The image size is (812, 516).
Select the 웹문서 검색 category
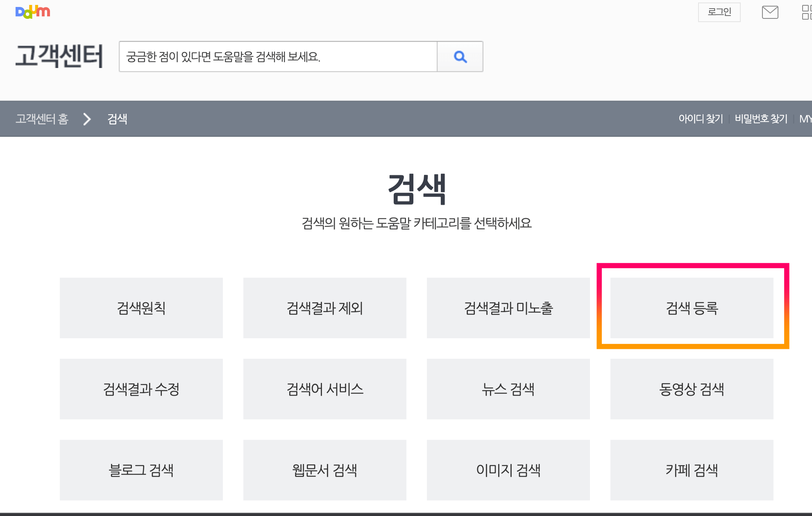coord(325,470)
